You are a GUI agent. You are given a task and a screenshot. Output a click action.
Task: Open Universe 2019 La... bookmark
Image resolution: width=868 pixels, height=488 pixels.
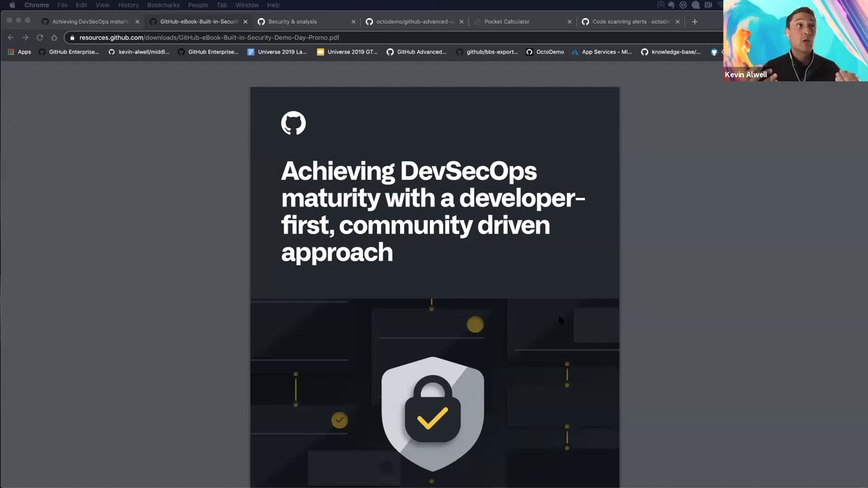277,52
